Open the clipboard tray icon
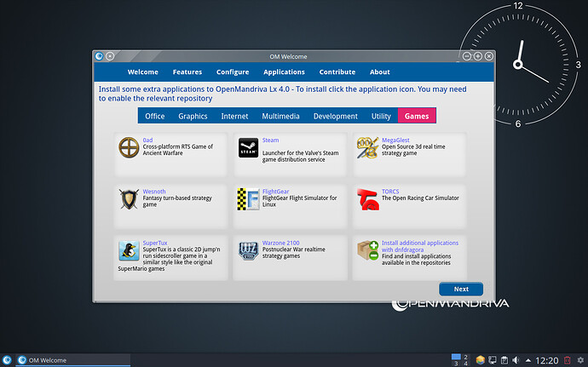The image size is (588, 367). [504, 360]
